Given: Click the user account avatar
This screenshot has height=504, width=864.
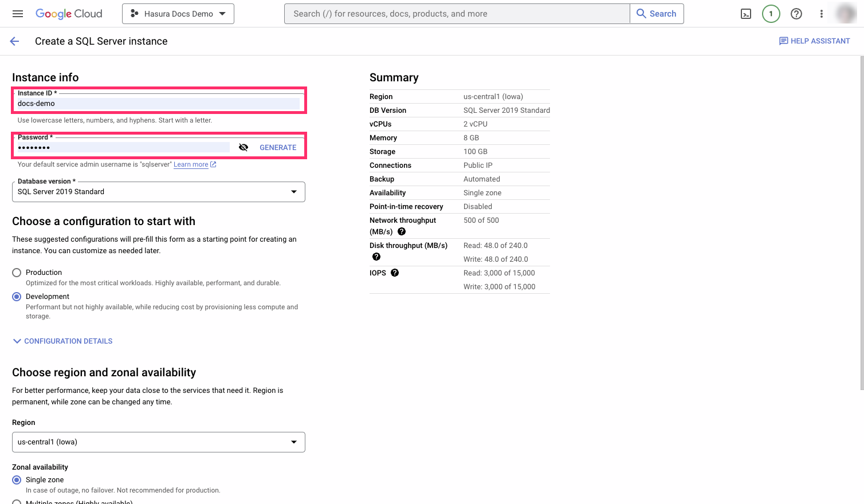Looking at the screenshot, I should pos(846,14).
